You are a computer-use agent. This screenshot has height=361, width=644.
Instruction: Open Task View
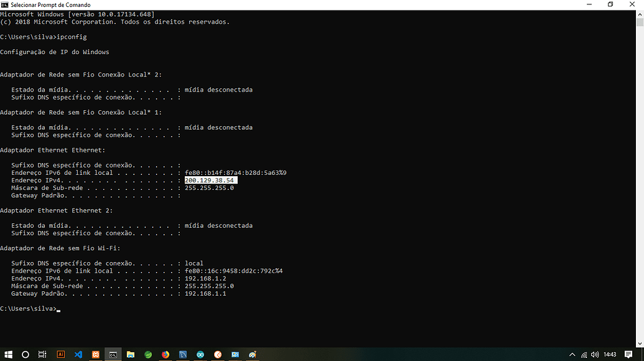(x=43, y=354)
